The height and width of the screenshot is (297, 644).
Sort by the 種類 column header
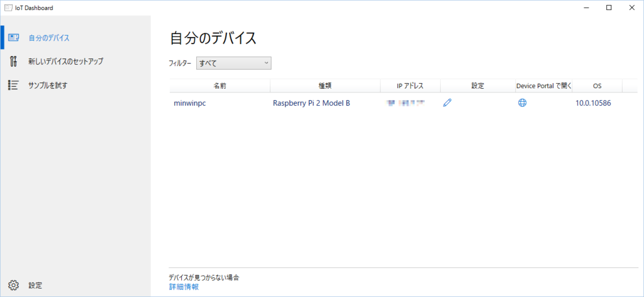coord(325,86)
